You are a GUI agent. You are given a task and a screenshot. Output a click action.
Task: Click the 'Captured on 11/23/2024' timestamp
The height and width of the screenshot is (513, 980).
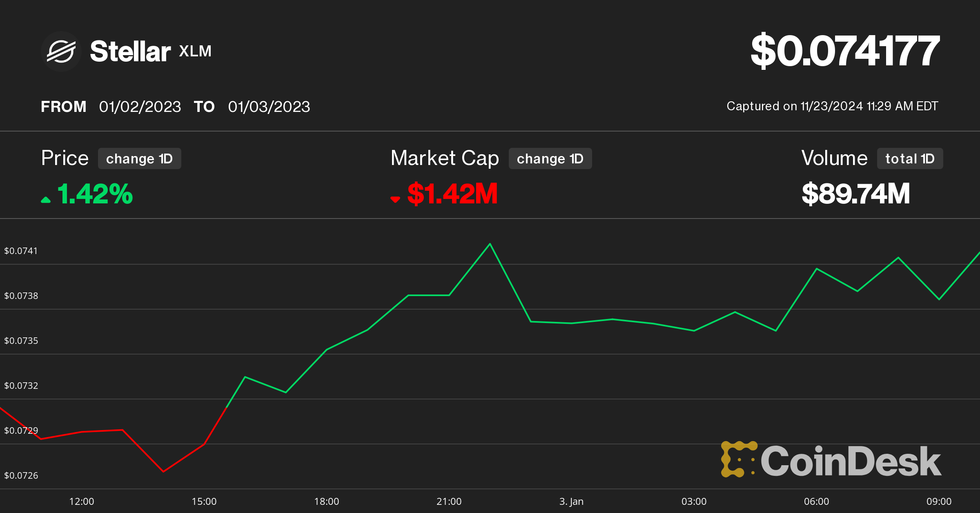click(x=832, y=106)
